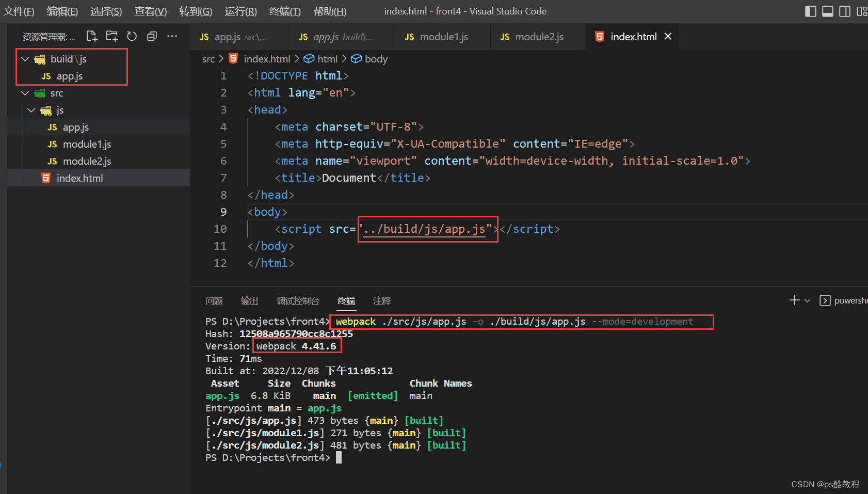This screenshot has height=494, width=868.
Task: Open the 编辑(E) menu
Action: tap(62, 11)
